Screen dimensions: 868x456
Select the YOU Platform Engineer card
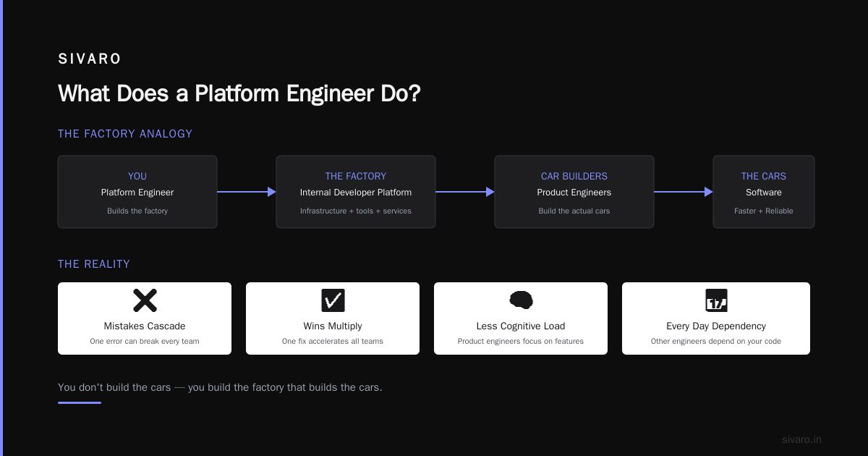click(x=137, y=192)
